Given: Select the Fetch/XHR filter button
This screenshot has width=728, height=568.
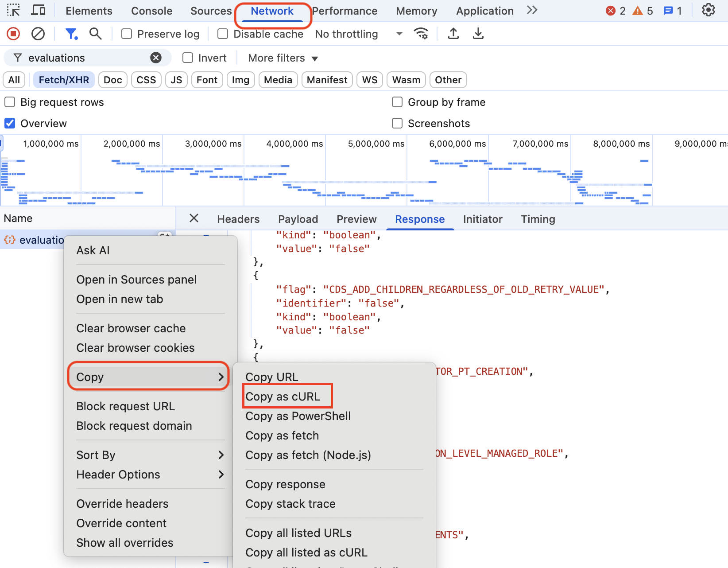Looking at the screenshot, I should (64, 80).
